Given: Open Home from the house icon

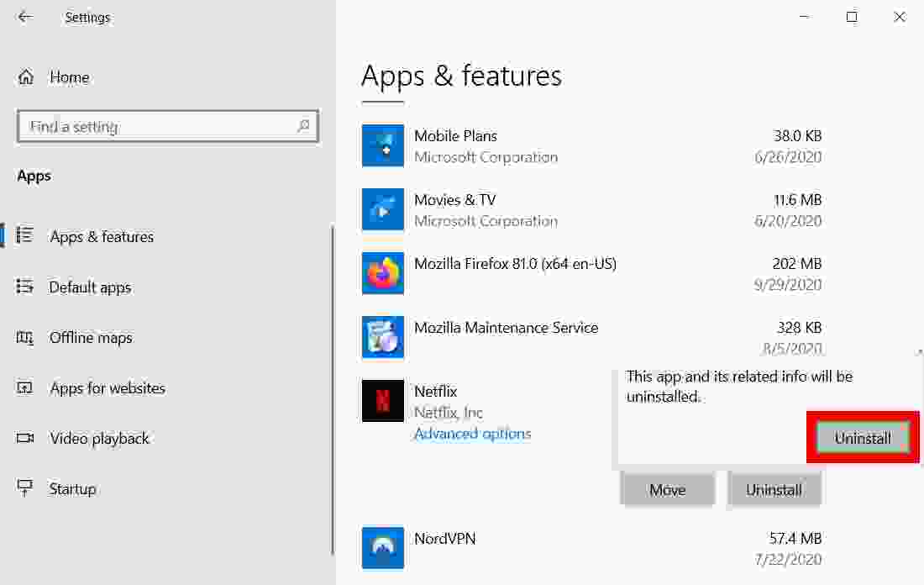Looking at the screenshot, I should (x=26, y=76).
